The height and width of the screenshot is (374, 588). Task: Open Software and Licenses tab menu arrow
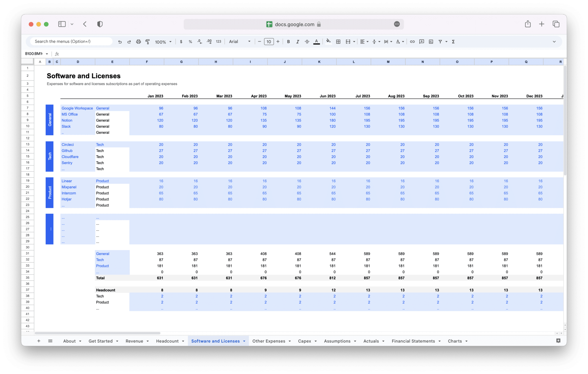[x=244, y=341]
